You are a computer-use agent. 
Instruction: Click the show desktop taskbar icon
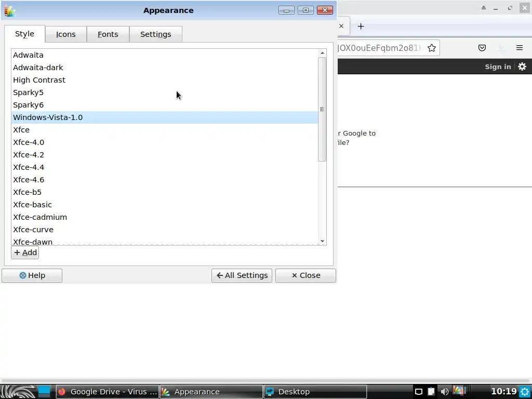click(x=44, y=392)
